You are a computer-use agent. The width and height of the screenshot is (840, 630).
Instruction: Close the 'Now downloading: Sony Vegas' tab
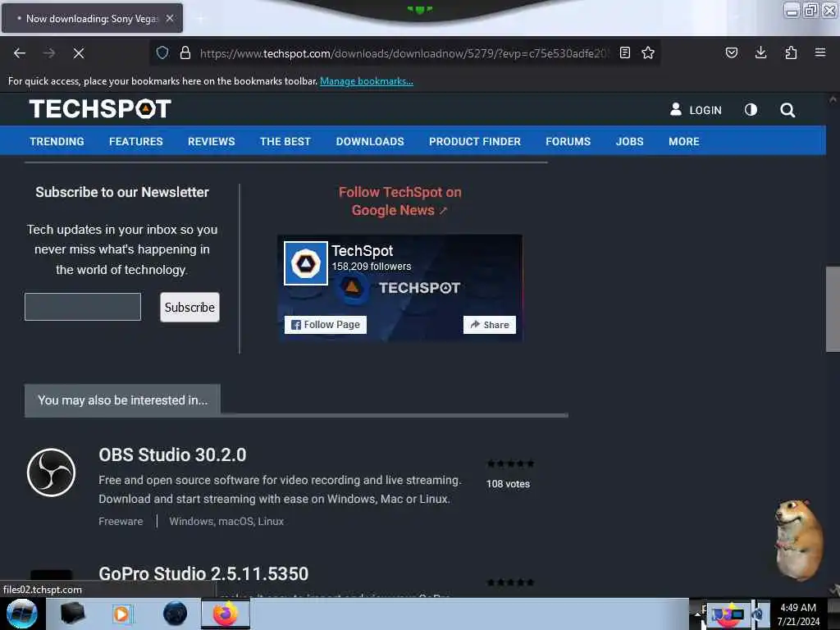(170, 18)
